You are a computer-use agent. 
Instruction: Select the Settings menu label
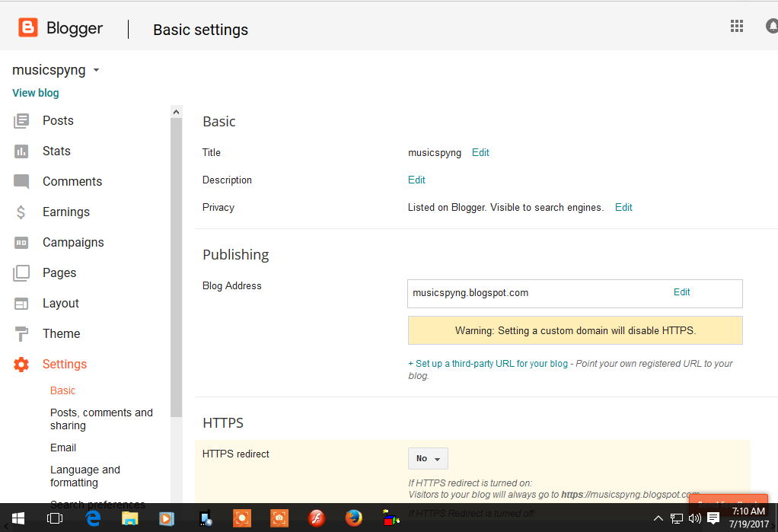[65, 365]
